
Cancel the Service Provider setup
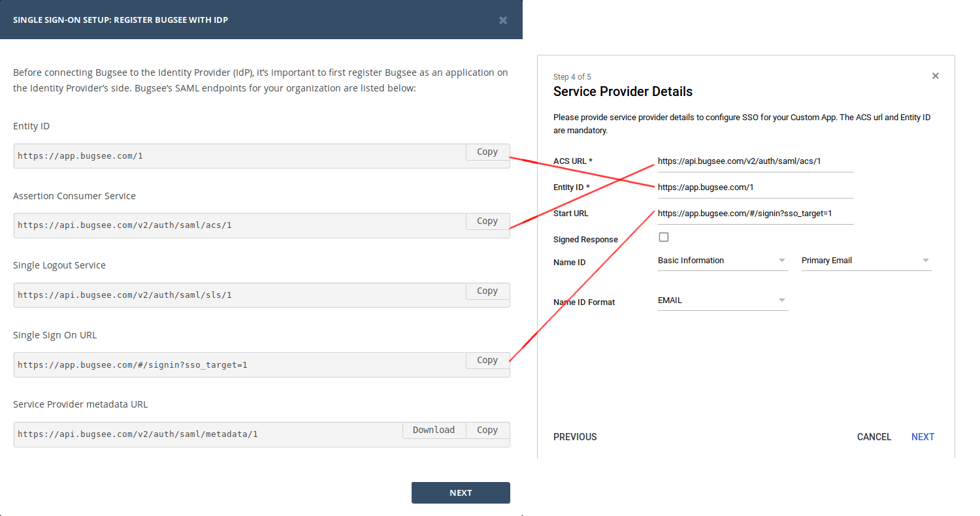pos(874,437)
